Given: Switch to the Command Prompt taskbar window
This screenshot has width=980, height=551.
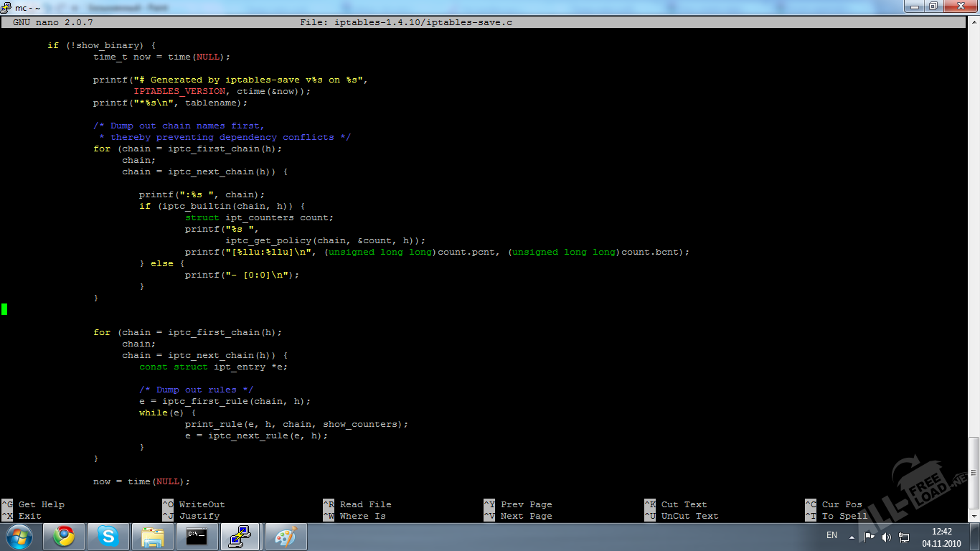Looking at the screenshot, I should point(197,536).
